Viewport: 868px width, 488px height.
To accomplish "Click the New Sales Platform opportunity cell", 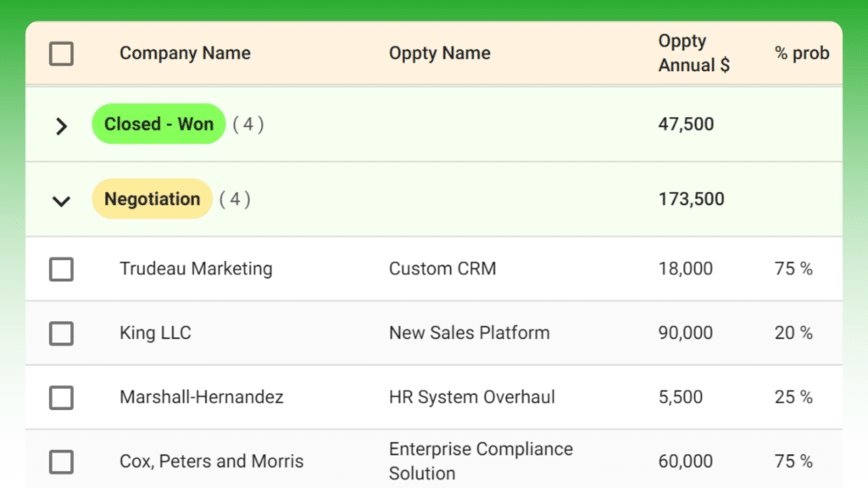I will [470, 332].
